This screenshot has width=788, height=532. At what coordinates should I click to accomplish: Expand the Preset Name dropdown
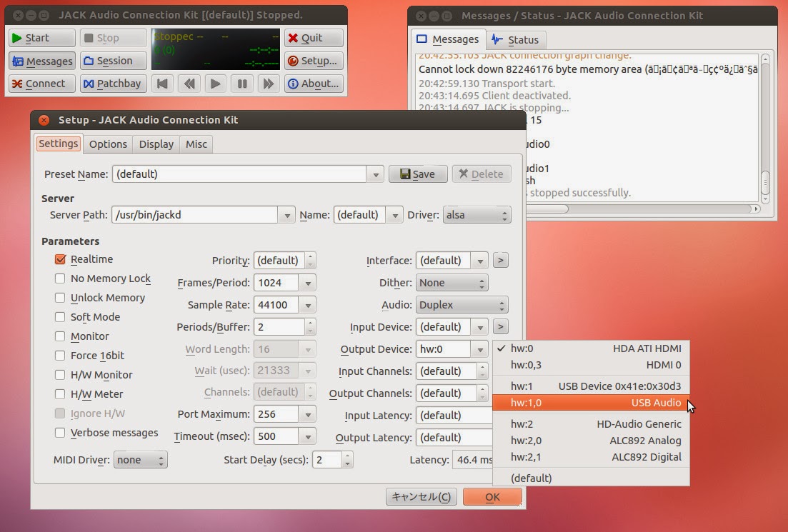[x=375, y=174]
